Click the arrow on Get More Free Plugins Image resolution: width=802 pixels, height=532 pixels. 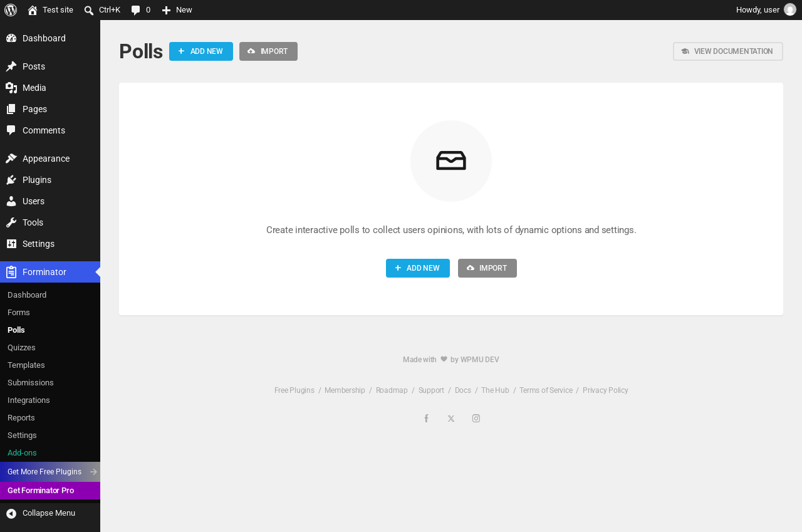click(x=94, y=472)
